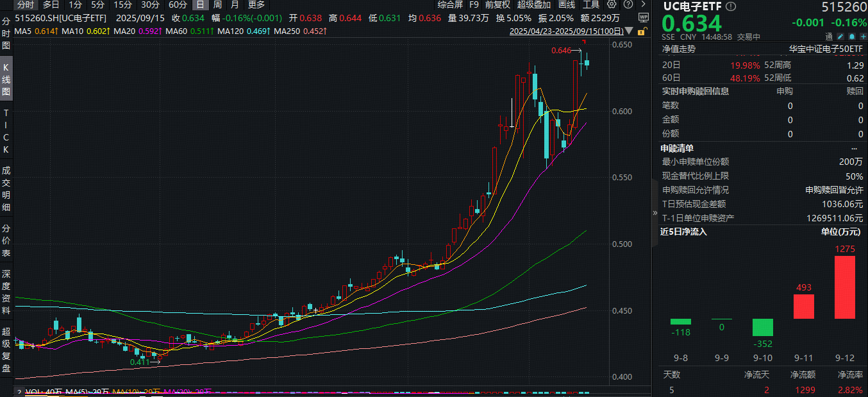868x397 pixels.
Task: Toggle 前复权 price adjustment mode
Action: (497, 4)
